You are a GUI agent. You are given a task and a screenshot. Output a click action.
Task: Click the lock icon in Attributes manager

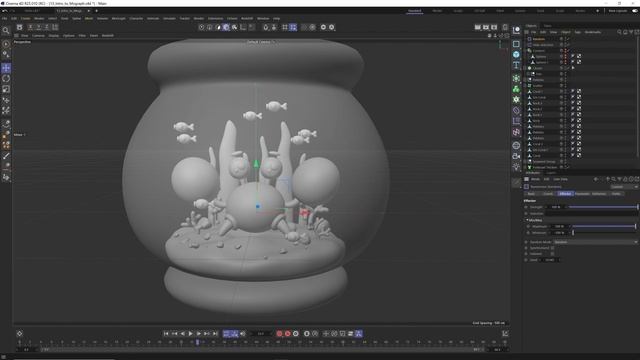tap(625, 179)
